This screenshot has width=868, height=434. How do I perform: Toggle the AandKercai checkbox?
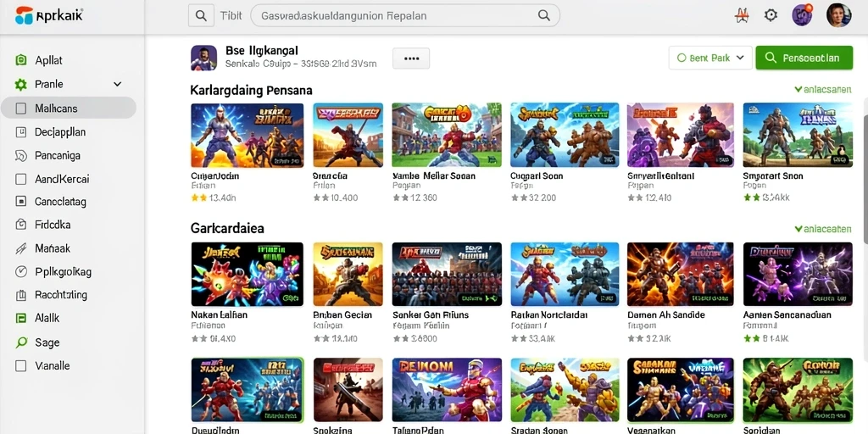[x=21, y=180]
